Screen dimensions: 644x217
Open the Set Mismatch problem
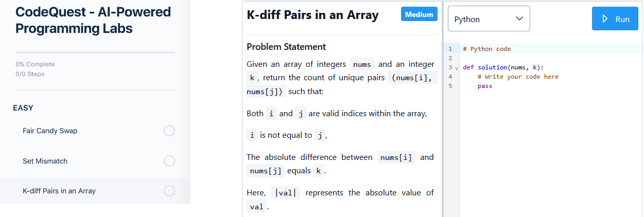coord(45,161)
